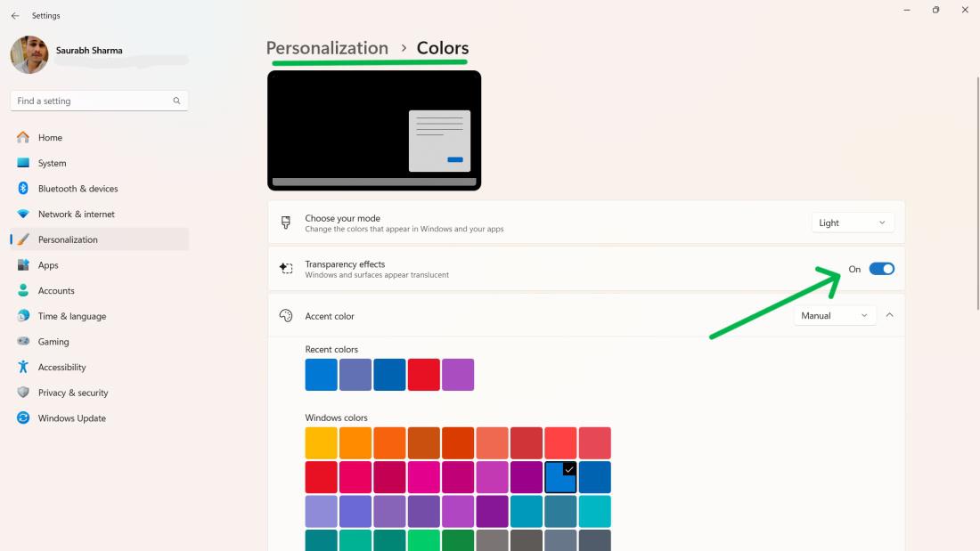980x551 pixels.
Task: Restore down the Settings window
Action: [935, 10]
